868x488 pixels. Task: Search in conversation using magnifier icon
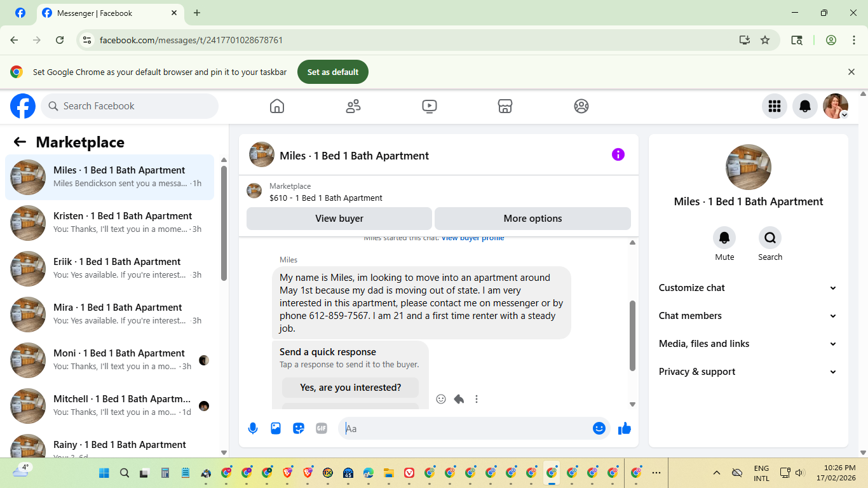pyautogui.click(x=770, y=238)
